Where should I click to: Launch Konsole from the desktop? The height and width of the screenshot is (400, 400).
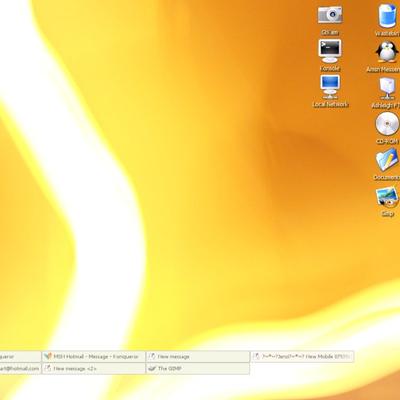(330, 51)
